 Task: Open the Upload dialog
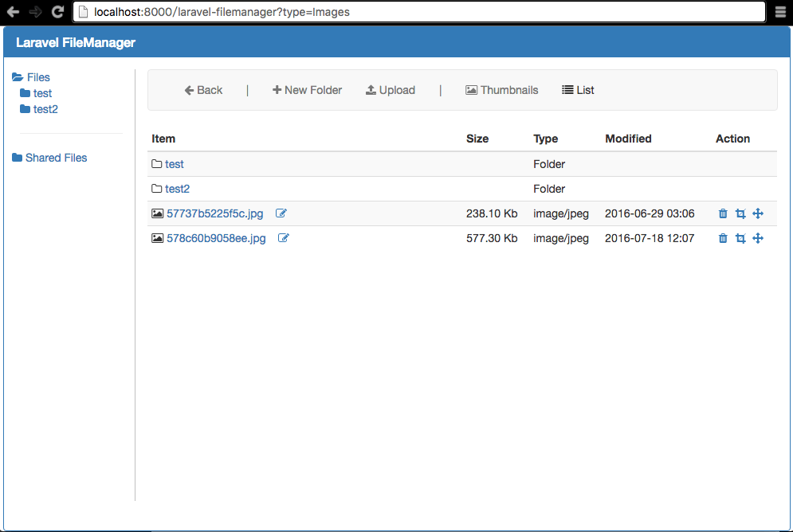coord(391,90)
